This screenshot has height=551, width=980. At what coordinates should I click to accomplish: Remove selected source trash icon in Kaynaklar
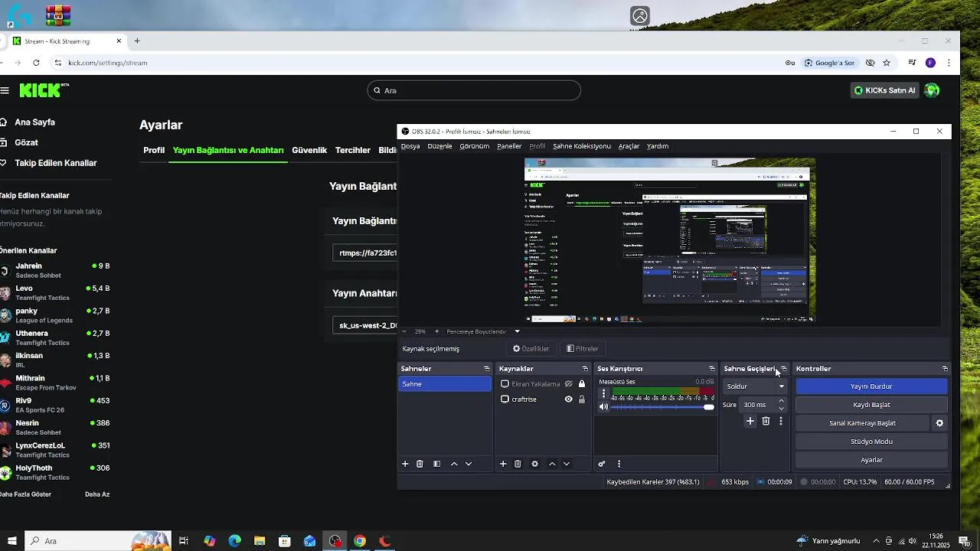[x=518, y=464]
